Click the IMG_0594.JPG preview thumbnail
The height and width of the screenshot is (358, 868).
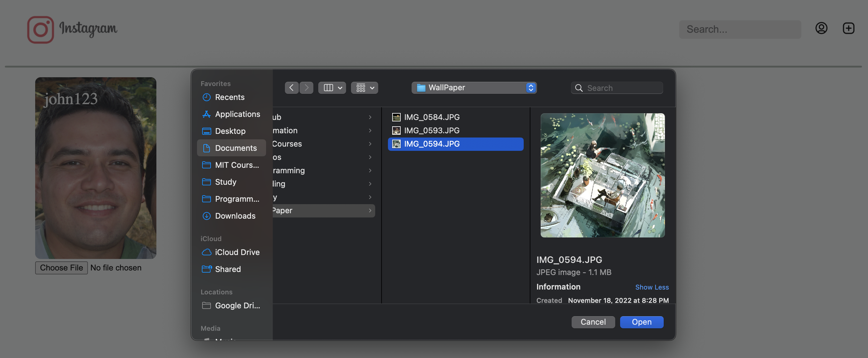(602, 175)
